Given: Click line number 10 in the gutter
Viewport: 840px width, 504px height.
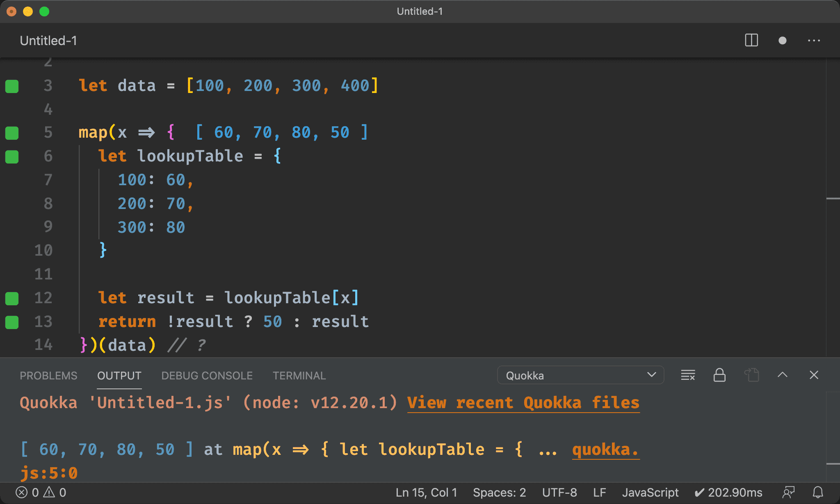Looking at the screenshot, I should click(43, 250).
